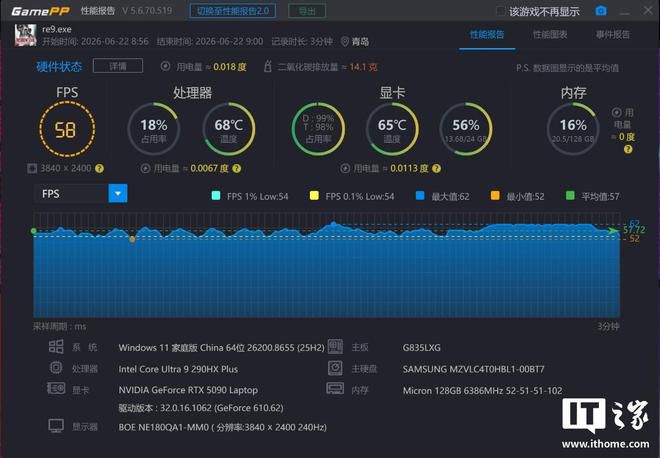
Task: Toggle the FPS 1% Low cyan legend swatch
Action: click(x=216, y=195)
